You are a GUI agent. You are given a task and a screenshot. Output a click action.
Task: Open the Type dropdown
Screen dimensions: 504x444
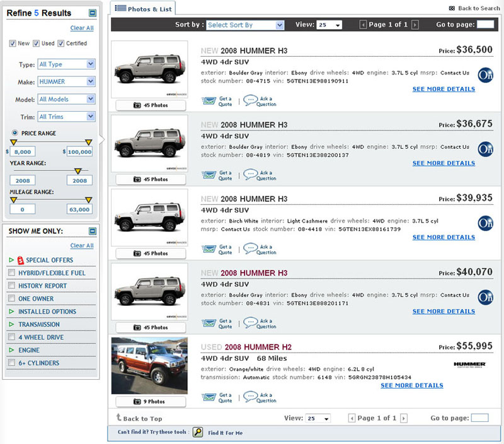[x=67, y=64]
